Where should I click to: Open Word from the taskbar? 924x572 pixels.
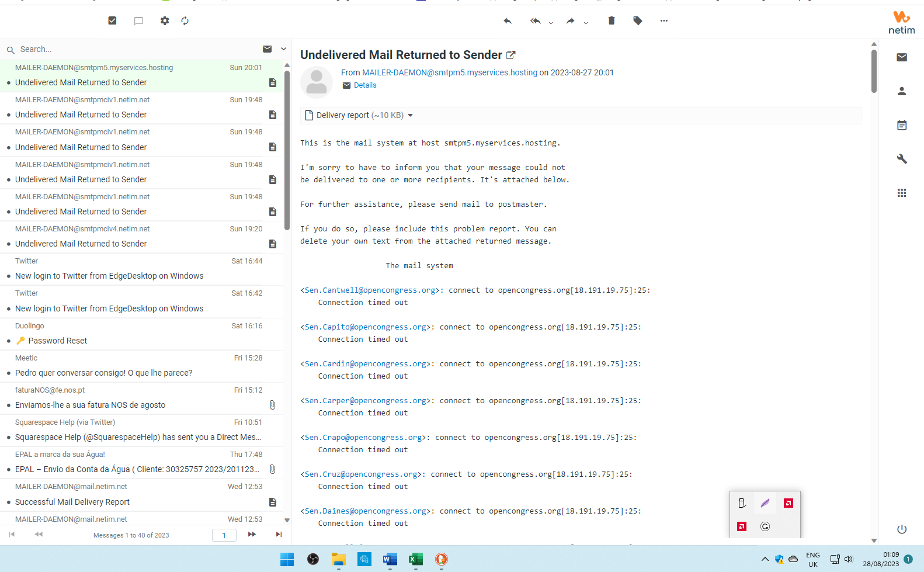coord(390,560)
